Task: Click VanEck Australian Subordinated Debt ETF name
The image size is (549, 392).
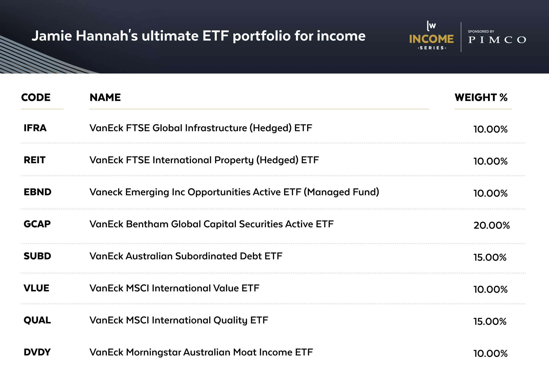Action: pos(186,256)
